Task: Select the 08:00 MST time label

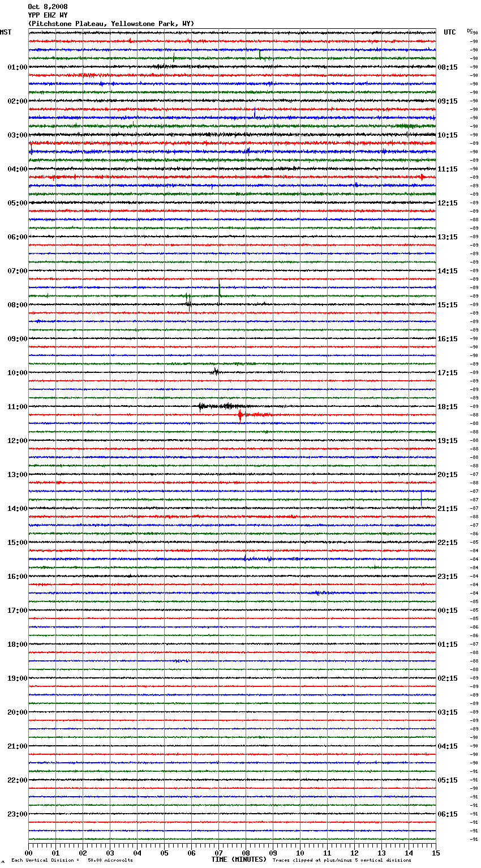Action: click(18, 305)
